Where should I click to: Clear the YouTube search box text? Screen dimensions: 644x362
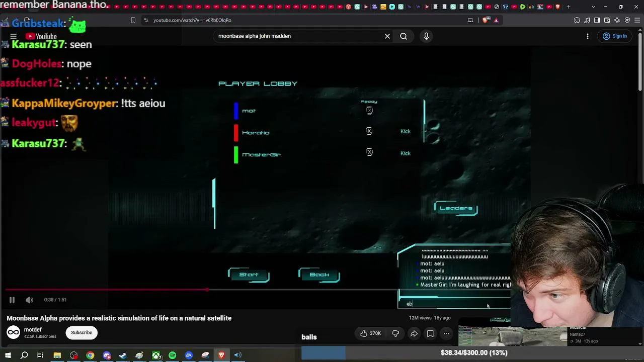[x=387, y=36]
